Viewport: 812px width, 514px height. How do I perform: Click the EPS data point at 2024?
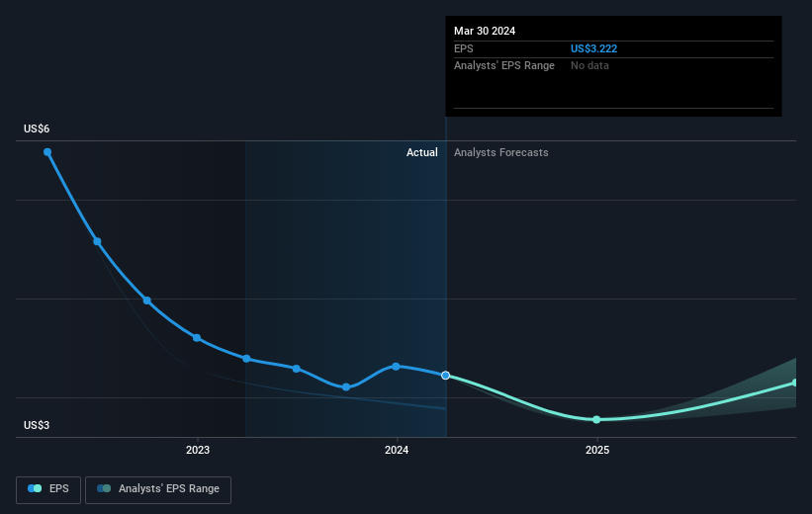[x=396, y=367]
